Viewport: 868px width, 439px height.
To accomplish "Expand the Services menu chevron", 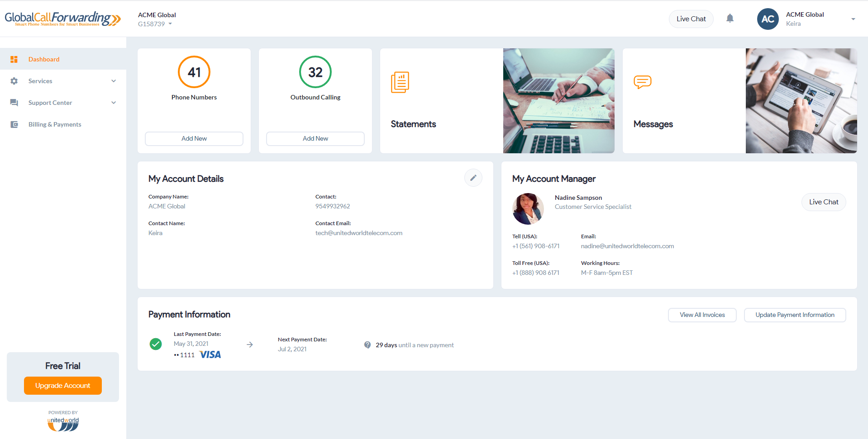I will click(x=114, y=80).
